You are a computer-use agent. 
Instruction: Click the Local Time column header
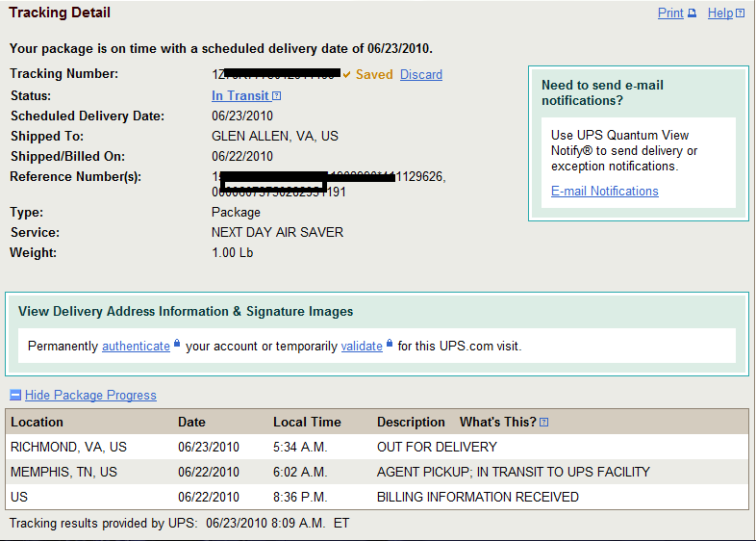pyautogui.click(x=307, y=422)
